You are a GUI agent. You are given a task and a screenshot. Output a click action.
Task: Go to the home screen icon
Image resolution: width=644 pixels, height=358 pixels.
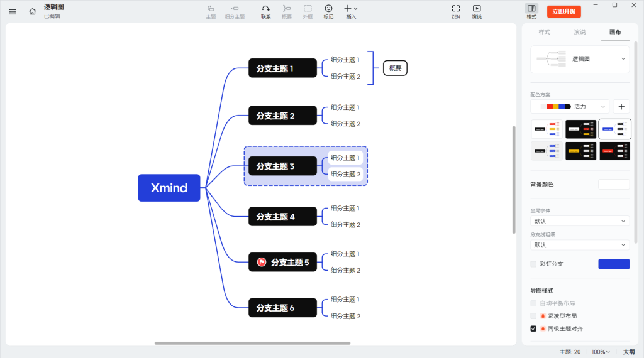33,11
